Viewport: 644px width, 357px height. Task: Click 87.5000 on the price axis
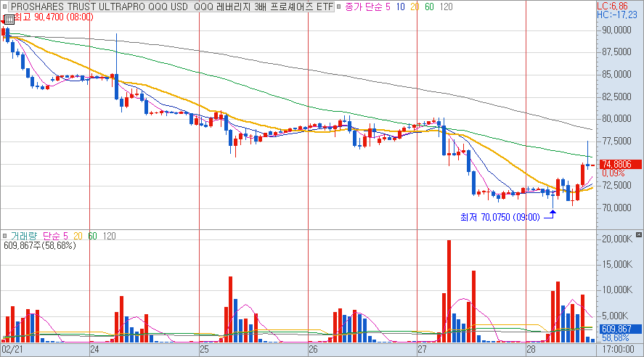[616, 52]
